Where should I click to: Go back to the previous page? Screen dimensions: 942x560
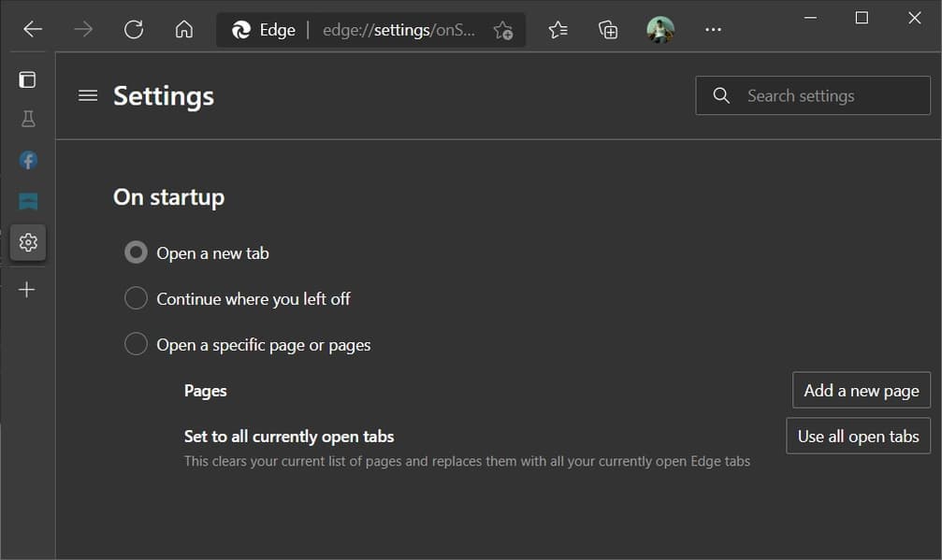[33, 30]
